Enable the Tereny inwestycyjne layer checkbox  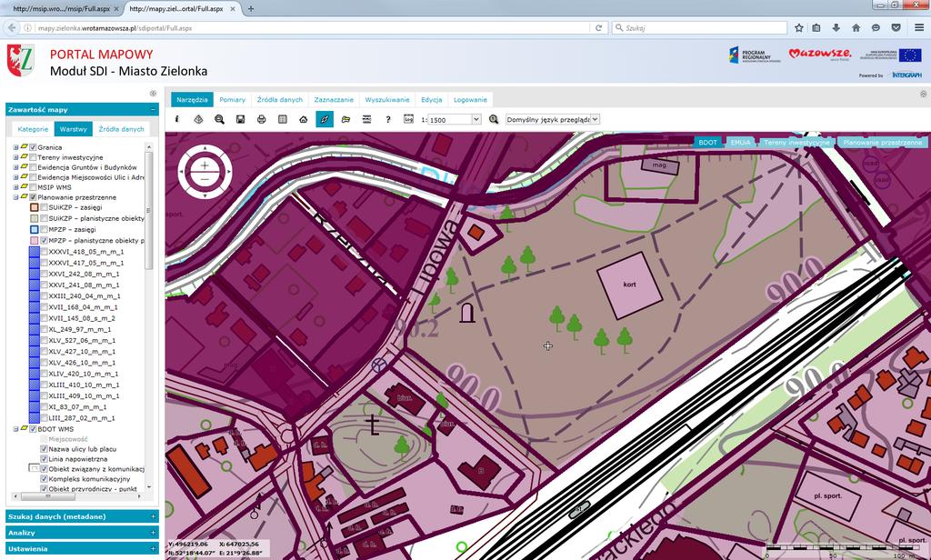coord(34,157)
